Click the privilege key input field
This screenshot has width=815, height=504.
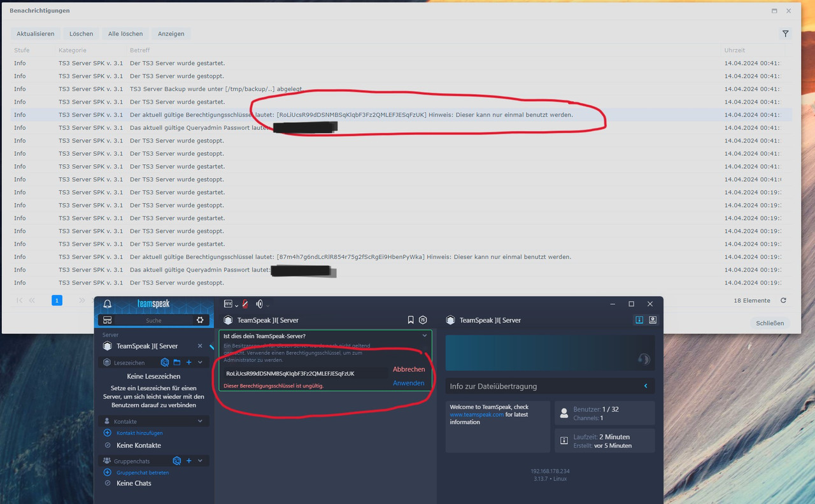point(304,374)
